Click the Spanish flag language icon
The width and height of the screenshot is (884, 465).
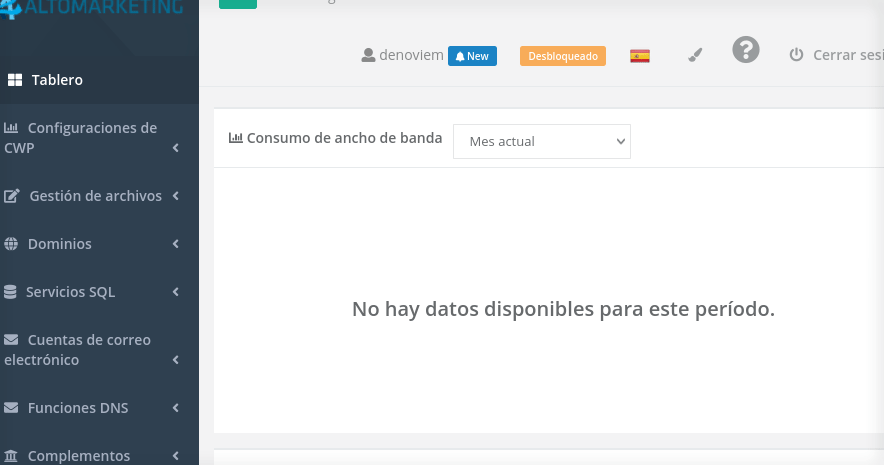point(640,56)
